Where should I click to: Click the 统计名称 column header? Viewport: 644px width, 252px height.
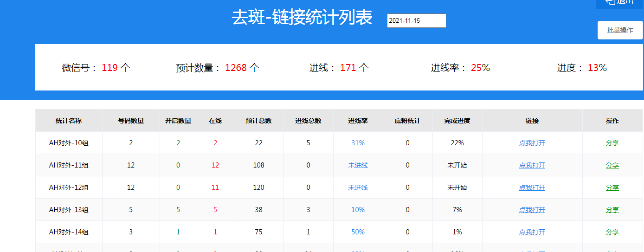coord(69,121)
